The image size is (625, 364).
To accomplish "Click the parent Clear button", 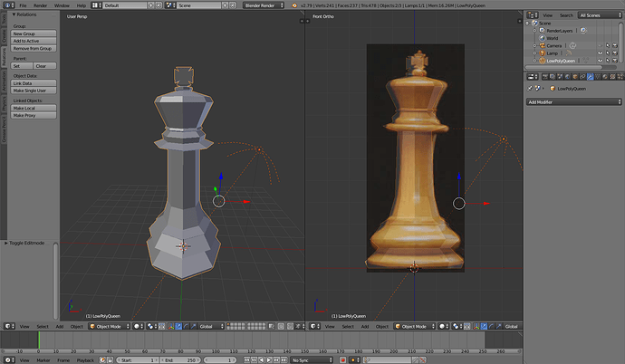I will click(x=44, y=66).
